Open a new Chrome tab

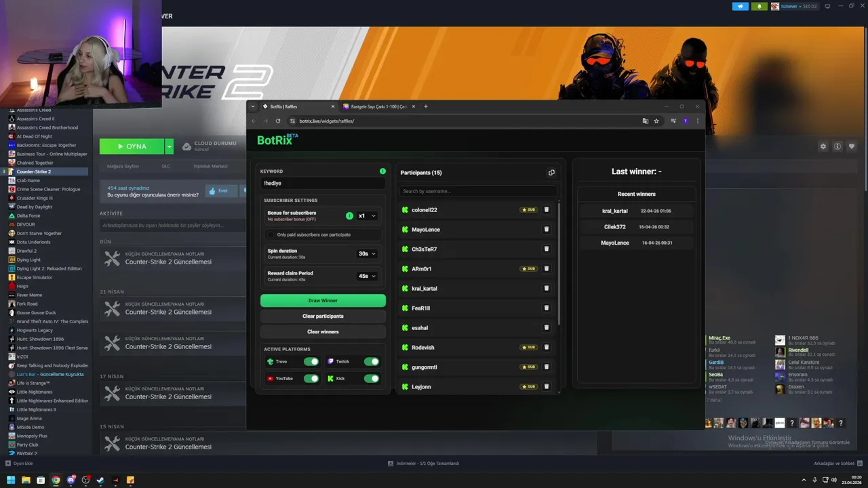pyautogui.click(x=426, y=106)
